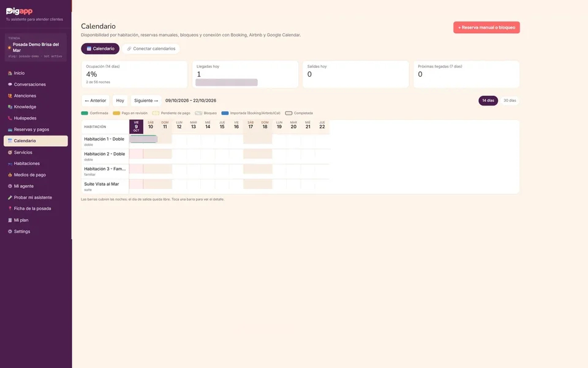
Task: Click the Habitaciones bed icon
Action: click(x=10, y=164)
